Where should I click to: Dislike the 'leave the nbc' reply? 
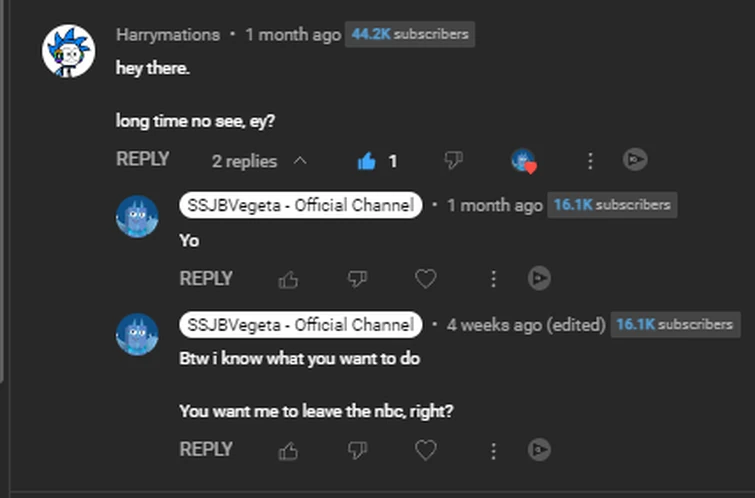pos(357,451)
